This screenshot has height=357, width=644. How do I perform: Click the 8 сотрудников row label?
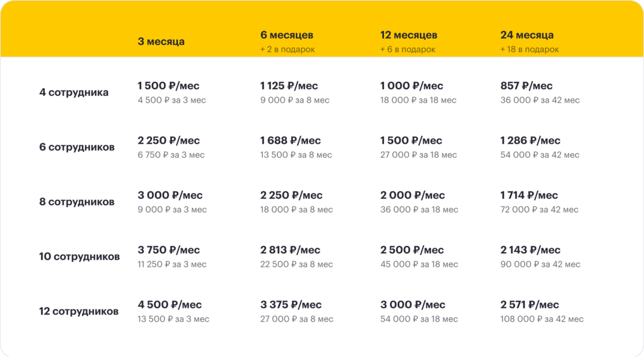77,202
